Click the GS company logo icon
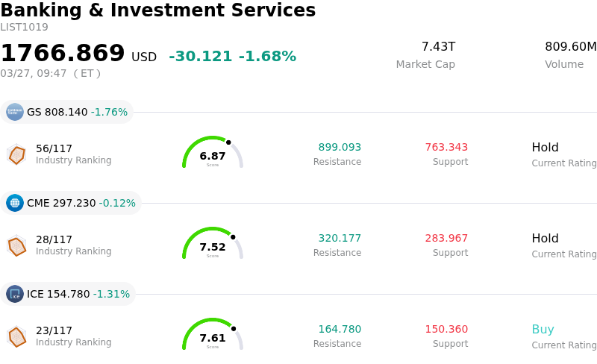The width and height of the screenshot is (597, 364). pyautogui.click(x=15, y=112)
